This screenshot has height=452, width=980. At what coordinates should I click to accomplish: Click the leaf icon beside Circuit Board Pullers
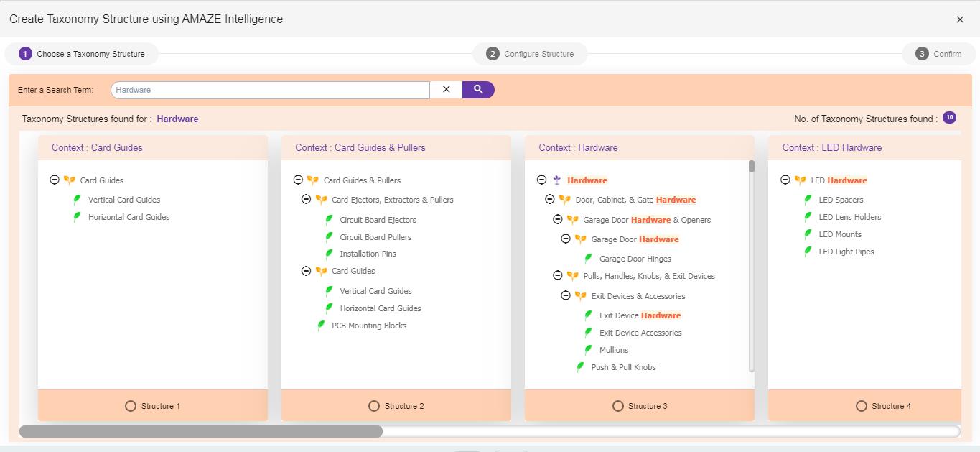[329, 237]
